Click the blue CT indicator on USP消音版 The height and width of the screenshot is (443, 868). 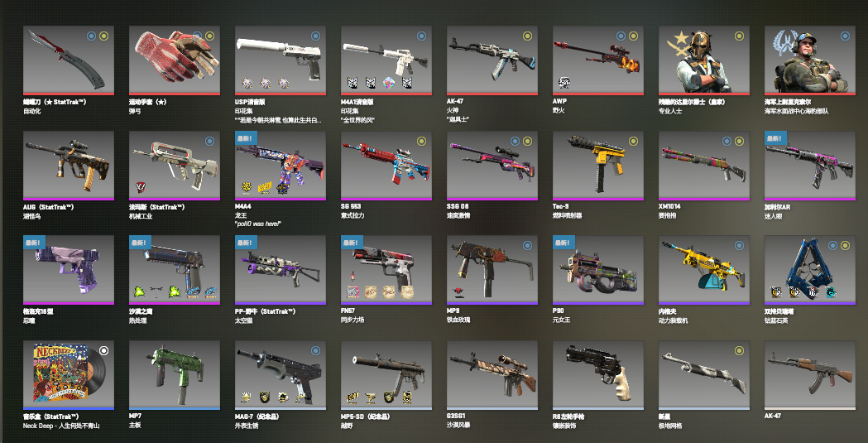[x=315, y=36]
